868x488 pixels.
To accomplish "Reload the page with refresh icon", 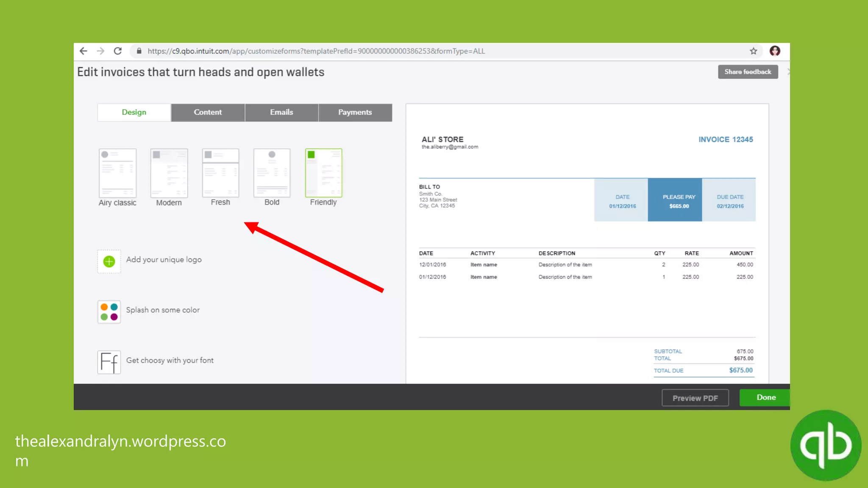I will pos(118,51).
